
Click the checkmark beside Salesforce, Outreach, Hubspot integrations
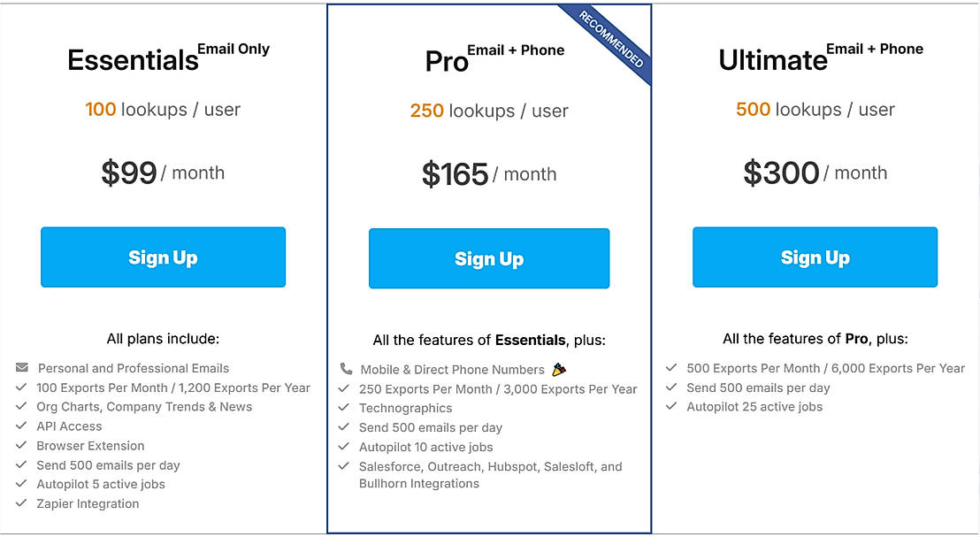[345, 466]
